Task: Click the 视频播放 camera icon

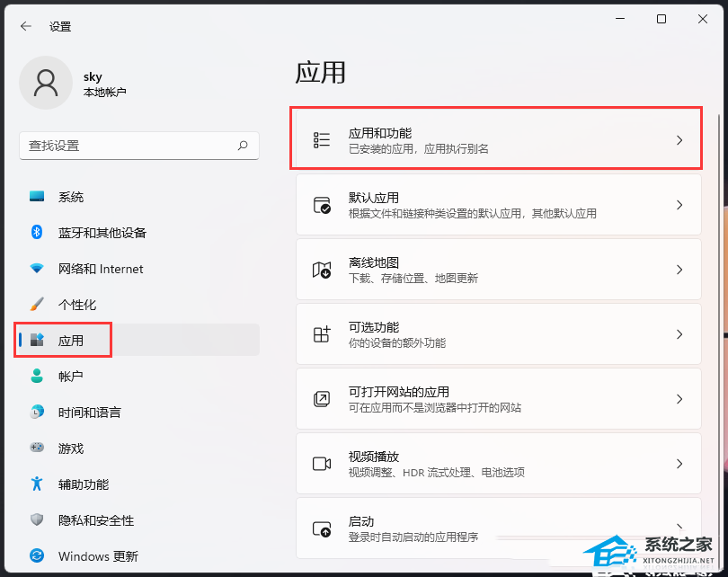Action: pos(321,464)
